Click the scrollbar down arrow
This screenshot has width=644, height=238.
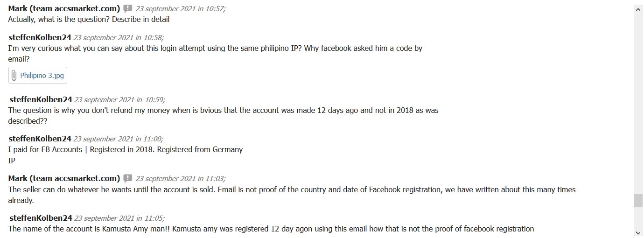click(x=638, y=232)
